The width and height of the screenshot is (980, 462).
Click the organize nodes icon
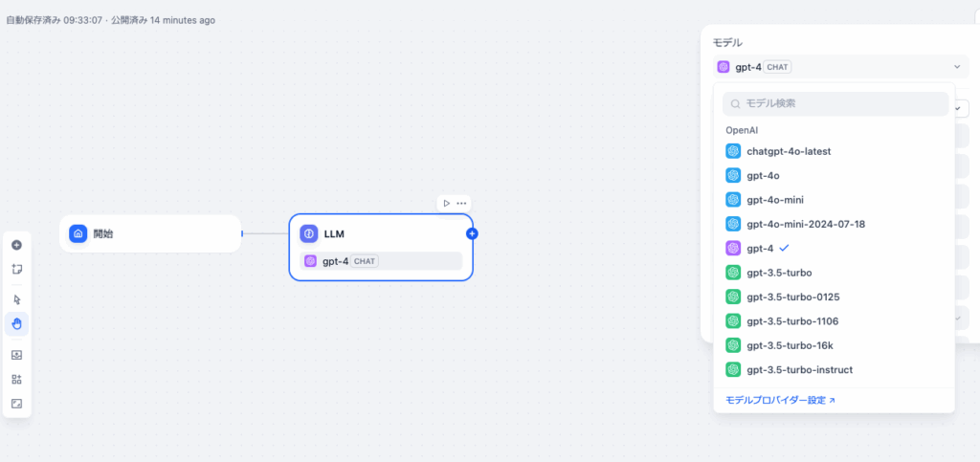pos(17,379)
